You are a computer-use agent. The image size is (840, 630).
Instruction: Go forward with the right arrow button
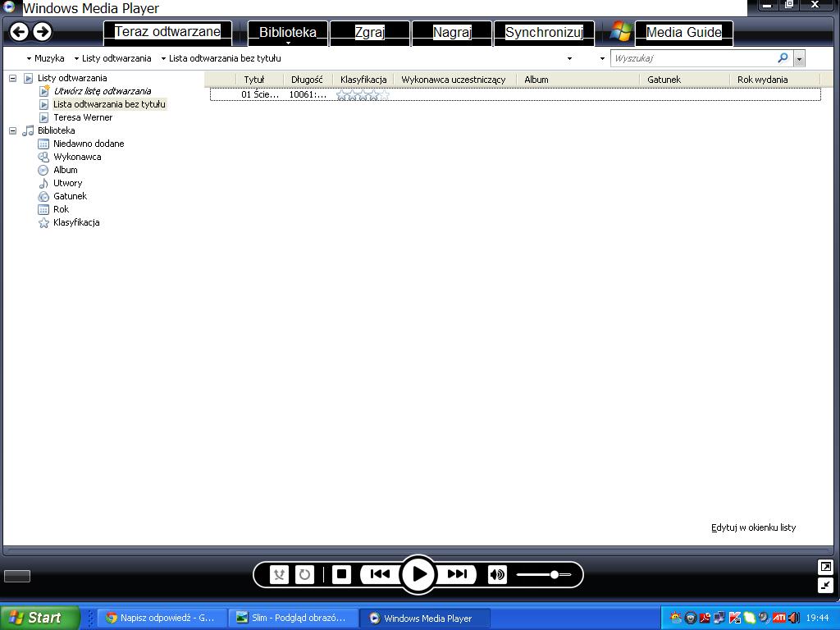[43, 32]
